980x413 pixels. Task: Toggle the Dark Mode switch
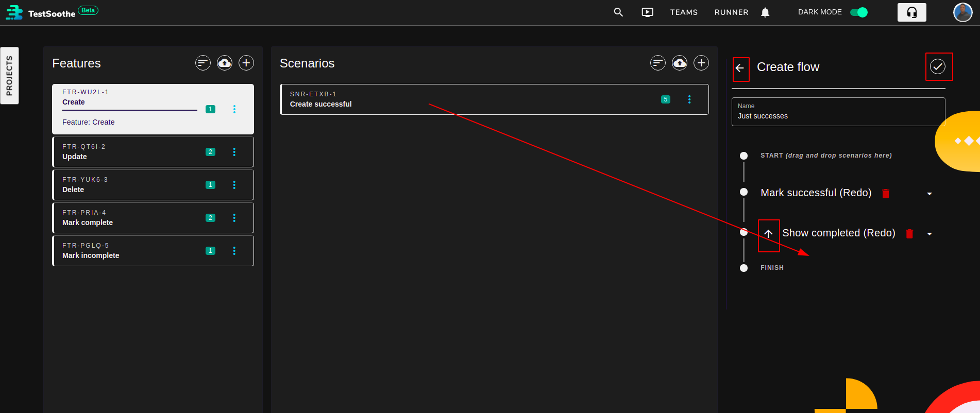pos(859,12)
